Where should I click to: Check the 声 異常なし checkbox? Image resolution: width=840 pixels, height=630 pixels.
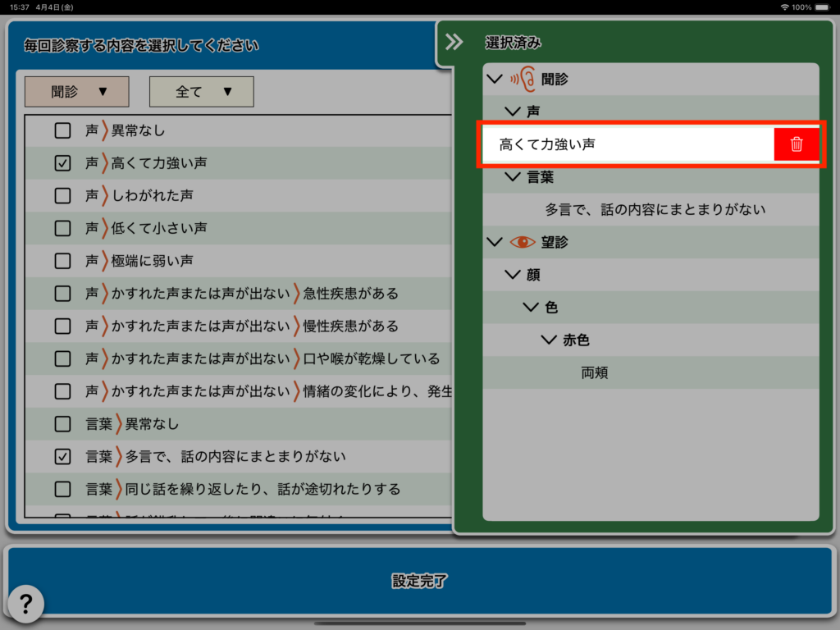pyautogui.click(x=62, y=130)
